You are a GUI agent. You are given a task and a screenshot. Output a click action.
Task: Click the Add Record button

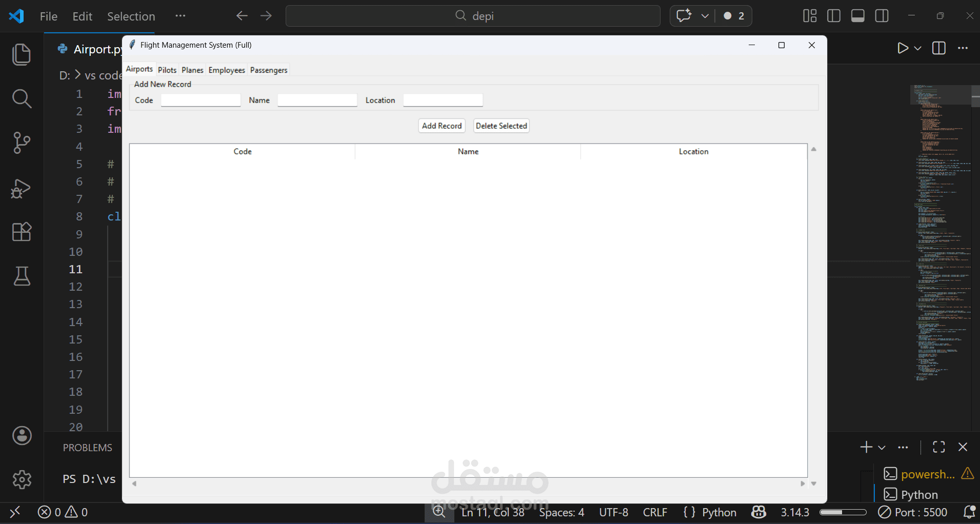pyautogui.click(x=442, y=126)
